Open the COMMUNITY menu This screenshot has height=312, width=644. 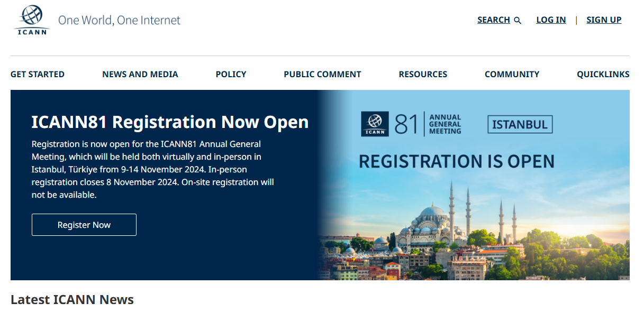point(512,75)
